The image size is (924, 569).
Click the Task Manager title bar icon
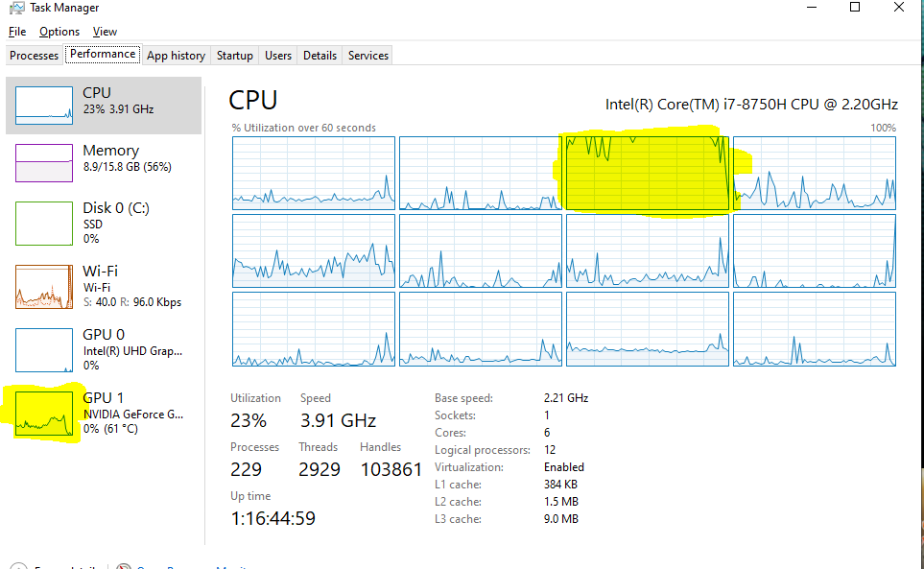coord(16,8)
